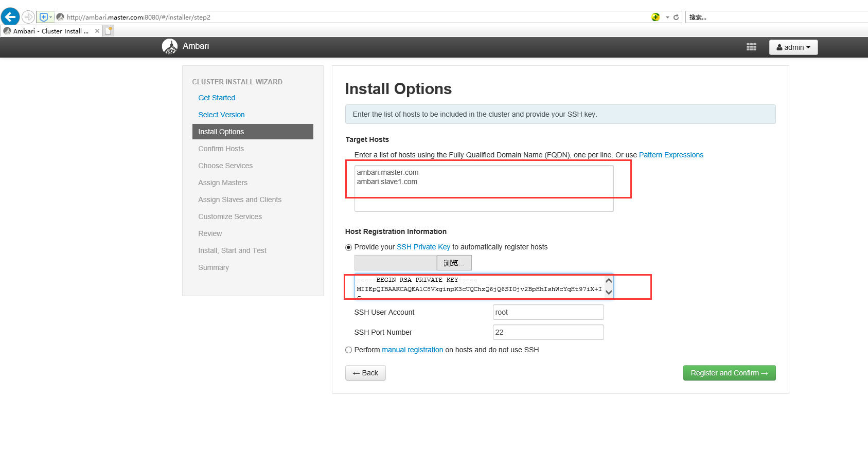Click the compatibility view icon in address bar

pos(656,17)
